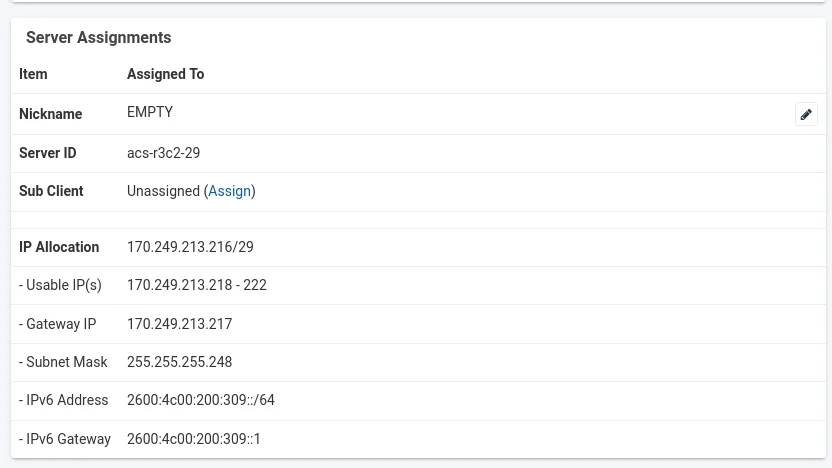Viewport: 832px width, 468px height.
Task: Select the EMPTY nickname value
Action: (150, 112)
